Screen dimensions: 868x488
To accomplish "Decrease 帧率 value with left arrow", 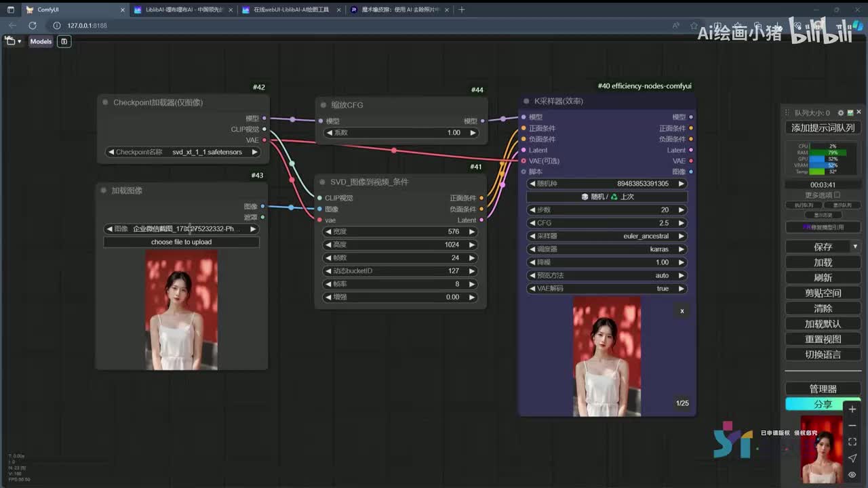I will click(x=328, y=284).
